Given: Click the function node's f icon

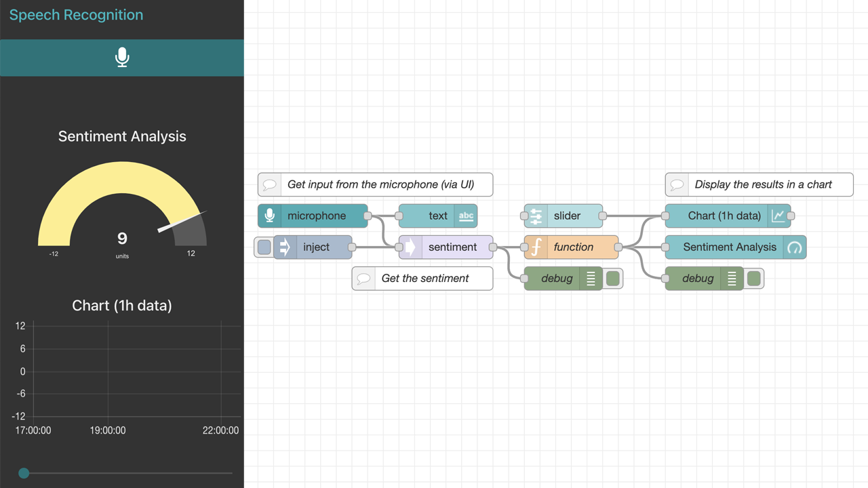Looking at the screenshot, I should (x=536, y=247).
